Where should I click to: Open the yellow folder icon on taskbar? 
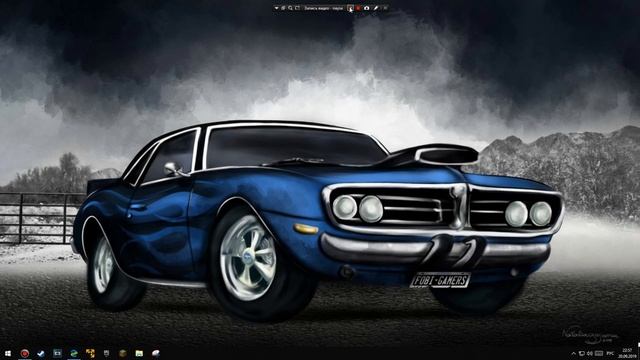(139, 353)
